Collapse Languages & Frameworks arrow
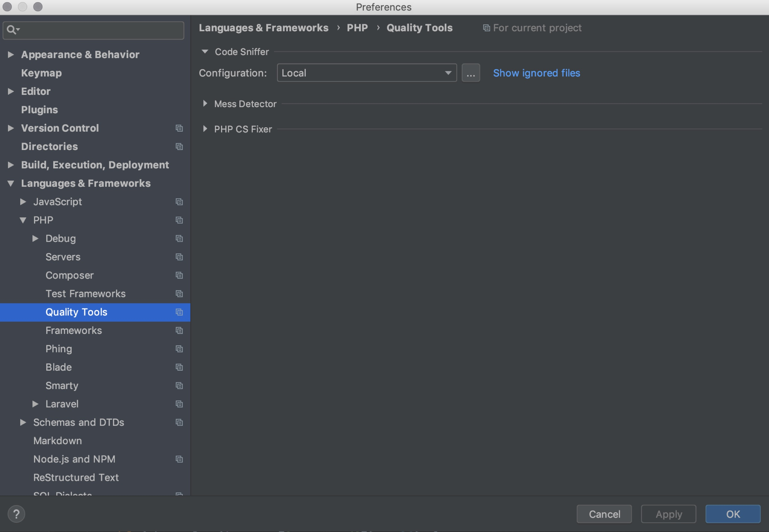 pos(11,183)
